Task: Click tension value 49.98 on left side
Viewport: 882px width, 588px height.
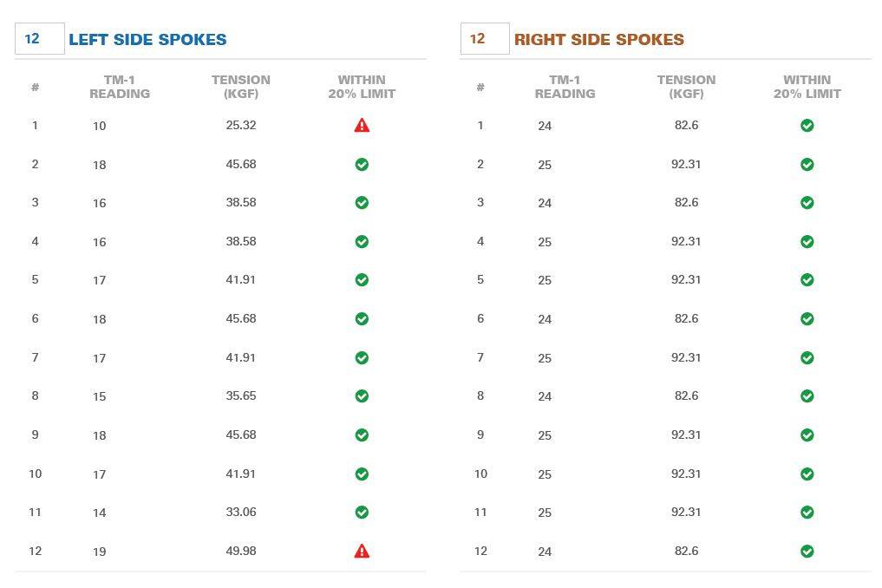Action: (241, 551)
